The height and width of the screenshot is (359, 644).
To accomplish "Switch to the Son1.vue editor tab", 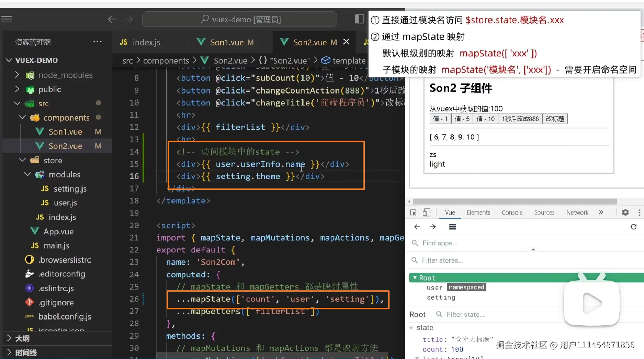I will [x=225, y=42].
